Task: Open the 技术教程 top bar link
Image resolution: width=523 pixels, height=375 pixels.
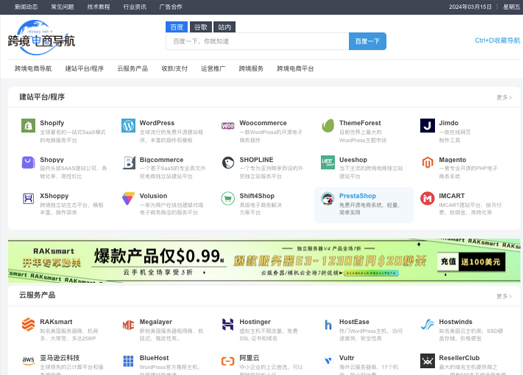Action: click(x=98, y=7)
